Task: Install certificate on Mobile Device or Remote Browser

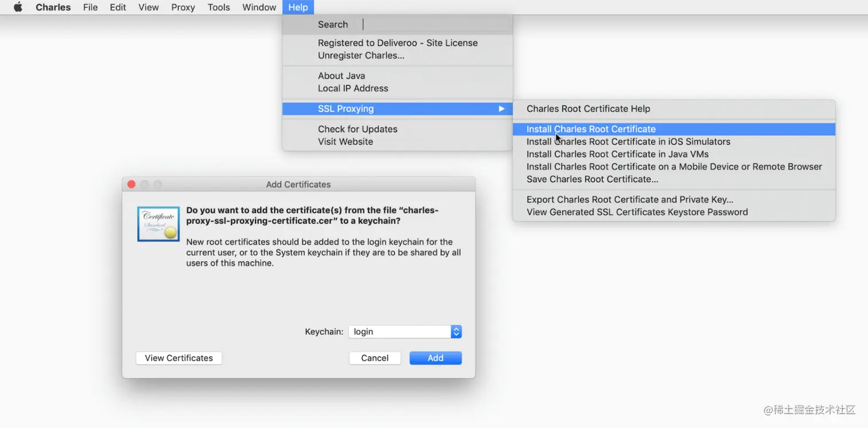Action: coord(674,167)
